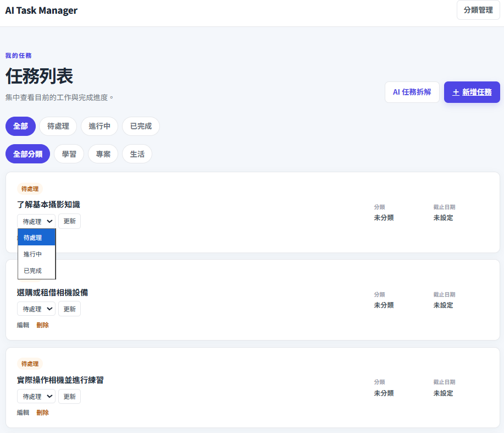Click 刪除 link for 選購或租借相機設備
This screenshot has width=504, height=433.
pyautogui.click(x=43, y=325)
